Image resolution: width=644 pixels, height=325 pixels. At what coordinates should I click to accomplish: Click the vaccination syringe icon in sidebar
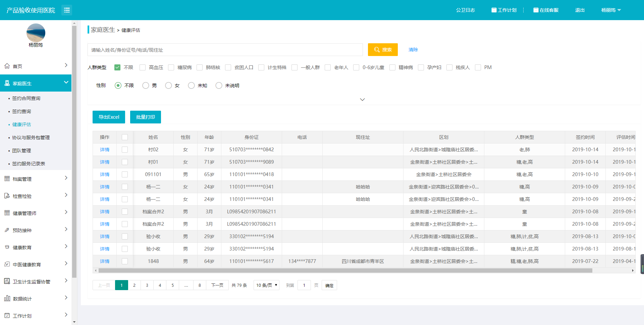[7, 230]
